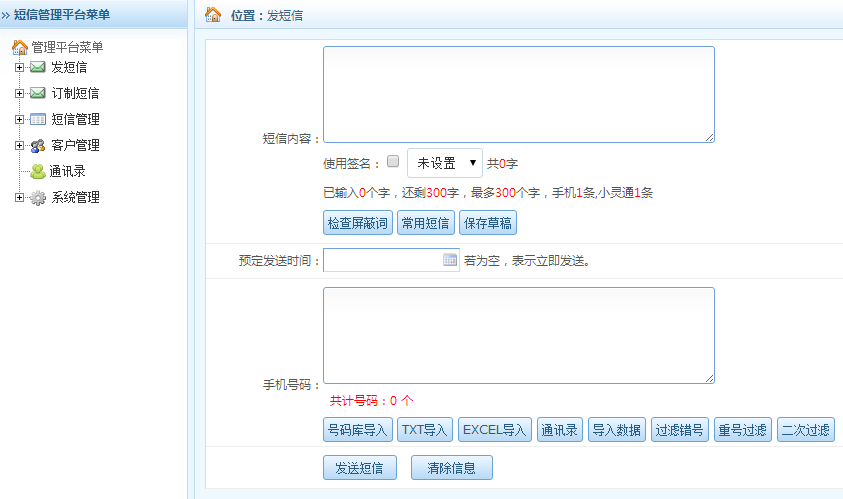843x499 pixels.
Task: Click the 若为空，表示立即发送。 hint text
Action: (527, 261)
